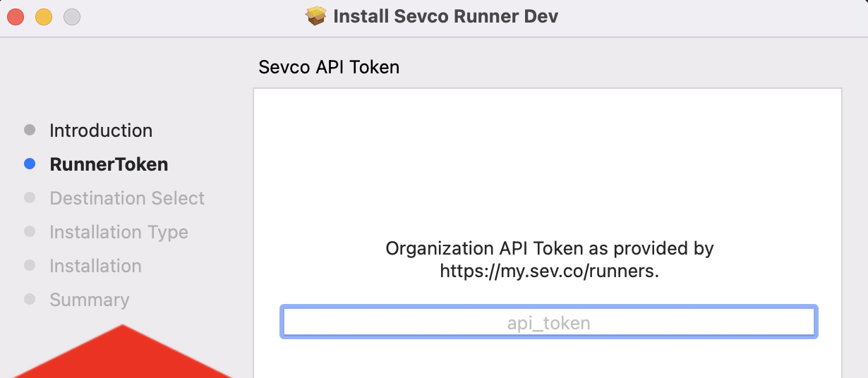Minimize the installer with the yellow button
Screen dimensions: 868x378
[x=44, y=16]
